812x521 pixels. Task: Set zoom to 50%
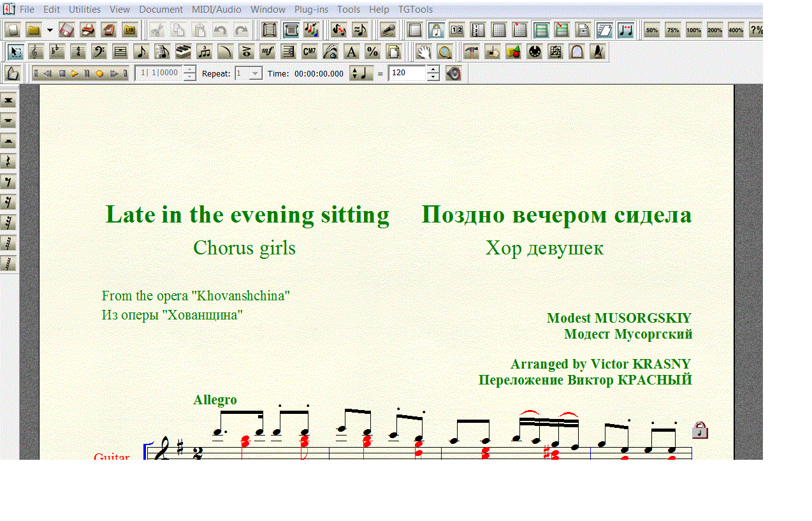pos(651,30)
